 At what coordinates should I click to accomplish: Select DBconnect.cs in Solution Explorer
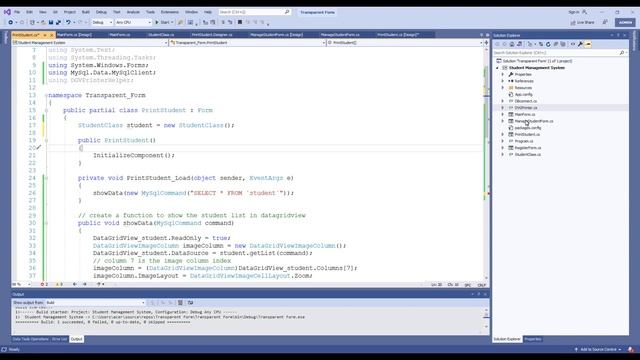(525, 101)
